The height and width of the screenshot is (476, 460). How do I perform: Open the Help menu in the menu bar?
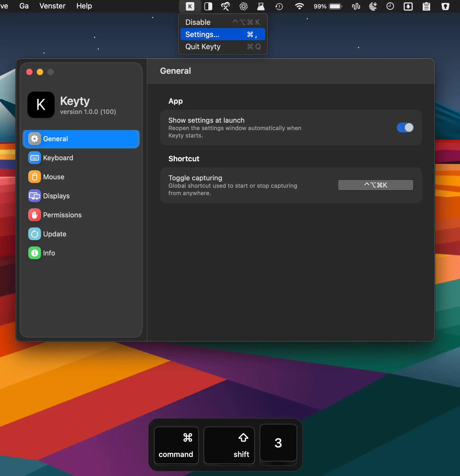(84, 6)
